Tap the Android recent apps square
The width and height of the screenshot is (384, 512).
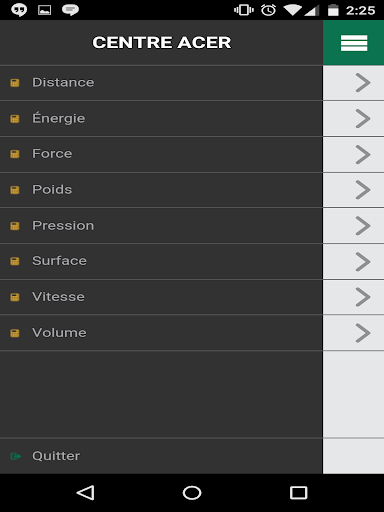298,493
